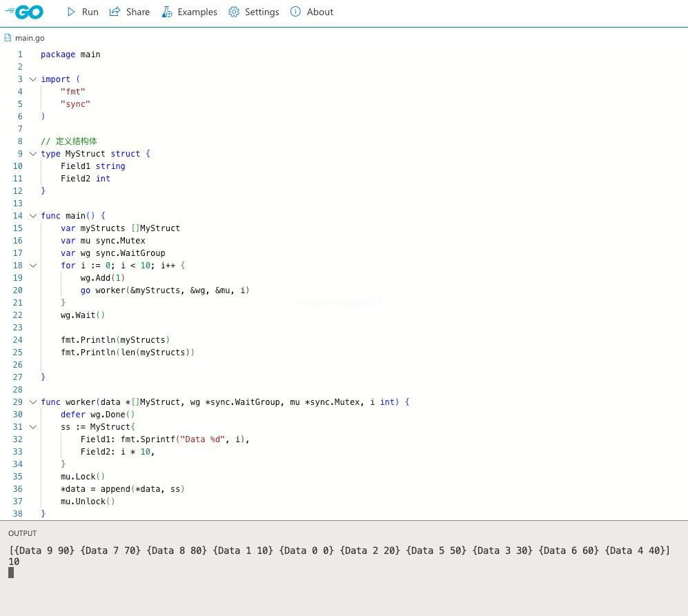
Task: Click the Share button label
Action: point(138,12)
